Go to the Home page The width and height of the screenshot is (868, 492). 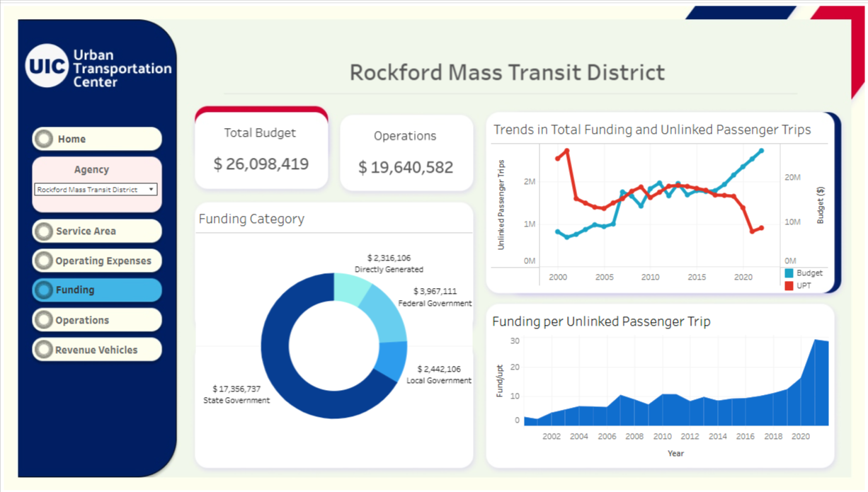click(x=97, y=139)
